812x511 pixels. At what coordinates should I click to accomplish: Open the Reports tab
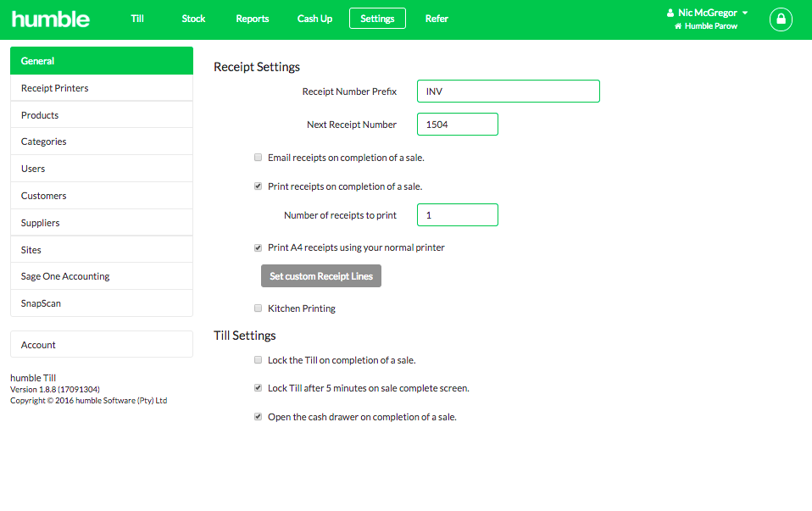[x=253, y=19]
